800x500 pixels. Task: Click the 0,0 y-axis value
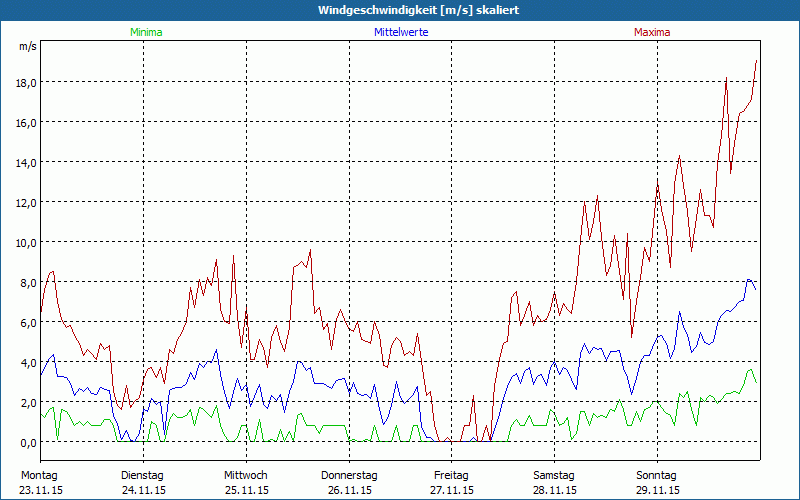(28, 442)
